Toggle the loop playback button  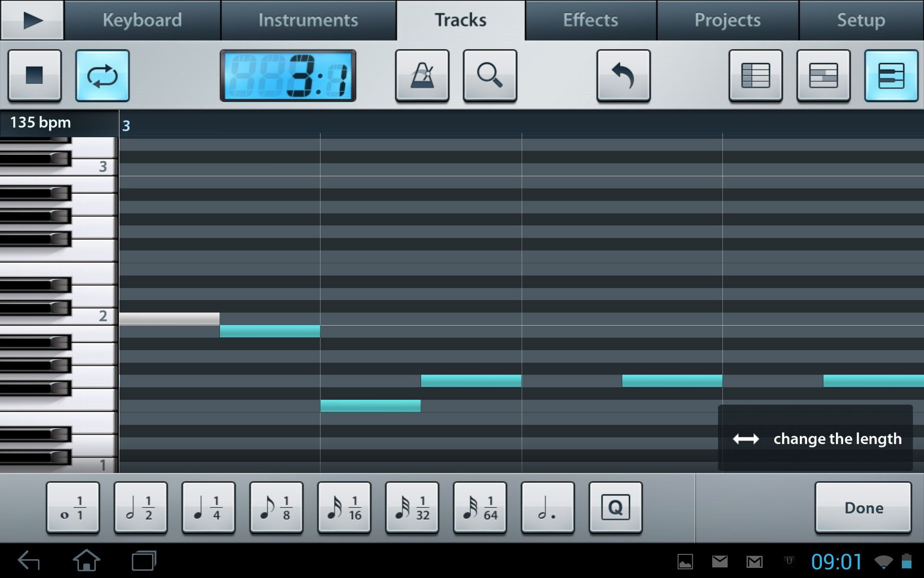[x=102, y=76]
